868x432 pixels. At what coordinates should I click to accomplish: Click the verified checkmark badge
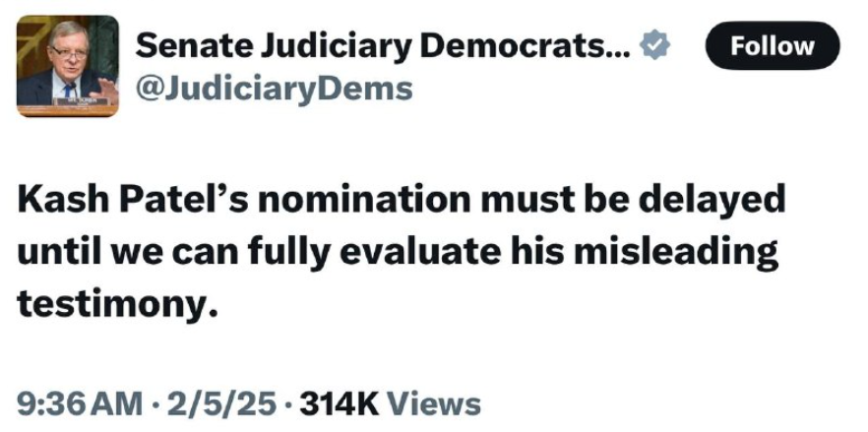(x=654, y=46)
